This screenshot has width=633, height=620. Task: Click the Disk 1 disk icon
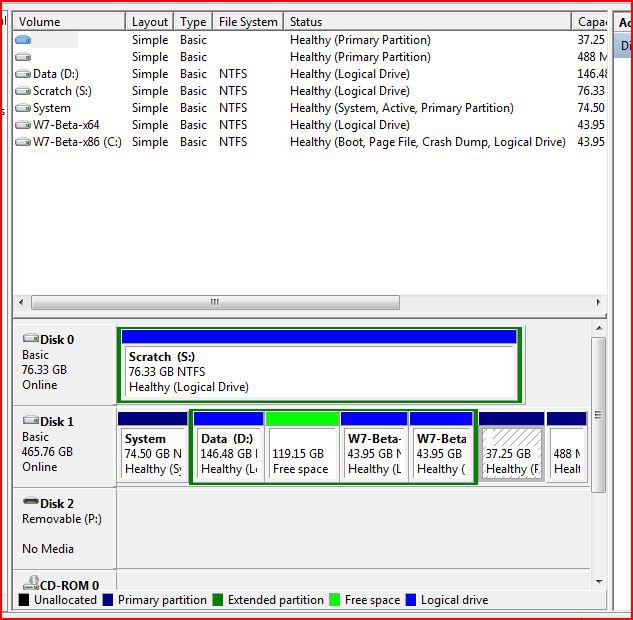[x=31, y=420]
